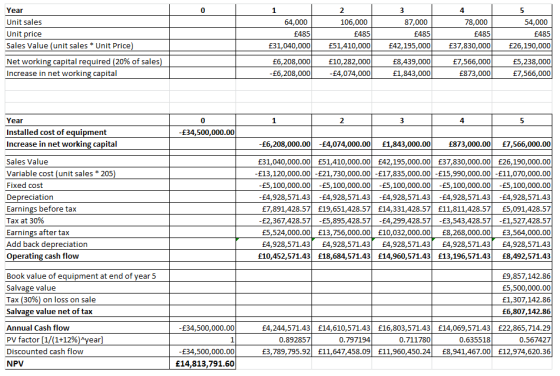Image resolution: width=560 pixels, height=376 pixels.
Task: Click the £19,651,428.57 earnings before tax cell
Action: 341,209
